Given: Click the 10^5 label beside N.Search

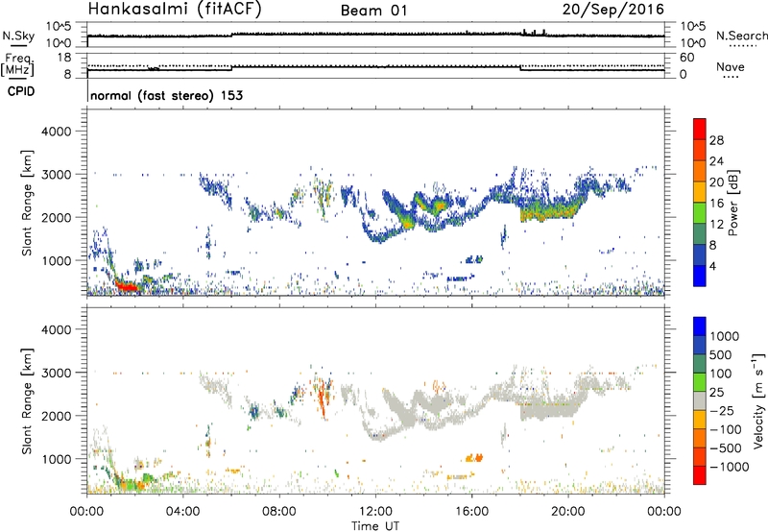Looking at the screenshot, I should tap(693, 26).
